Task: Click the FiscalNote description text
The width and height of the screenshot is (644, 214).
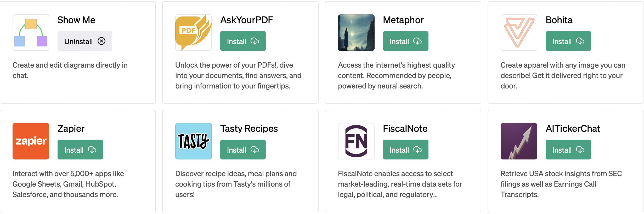Action: 400,184
